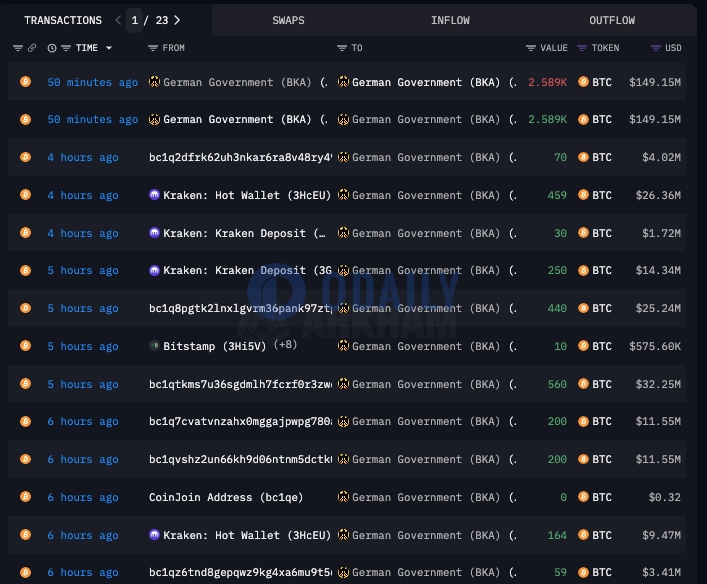The height and width of the screenshot is (584, 707).
Task: Click the Kraken logo in 250 BTC row
Action: tap(154, 270)
